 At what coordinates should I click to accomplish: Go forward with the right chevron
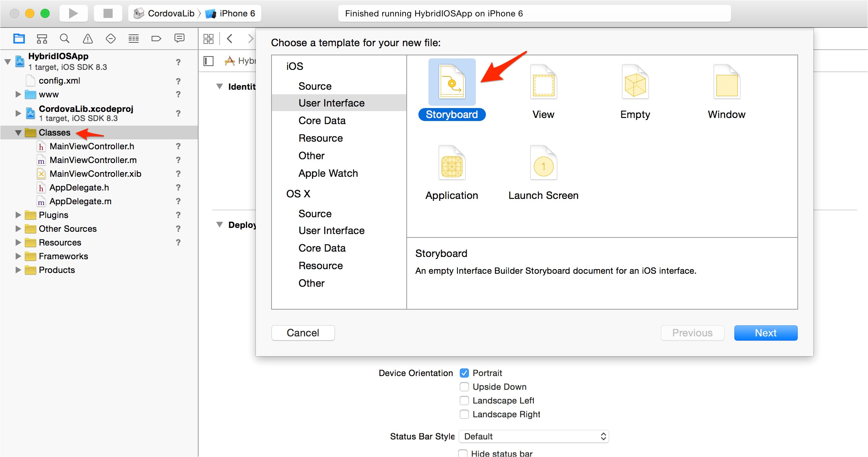pos(251,38)
